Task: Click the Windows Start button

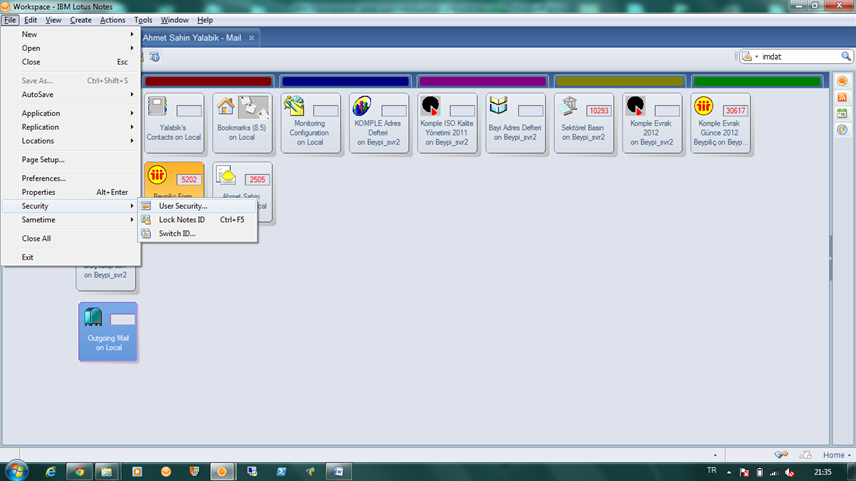Action: coord(16,471)
